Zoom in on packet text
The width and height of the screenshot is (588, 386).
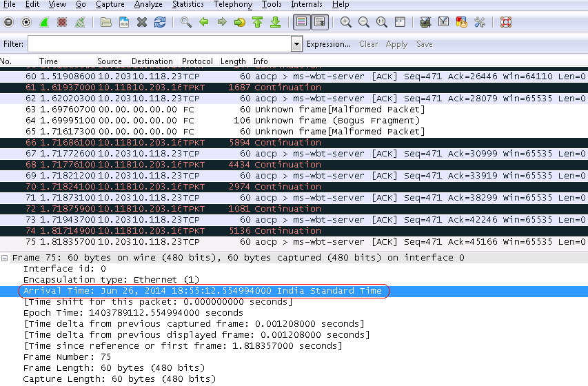pyautogui.click(x=346, y=22)
